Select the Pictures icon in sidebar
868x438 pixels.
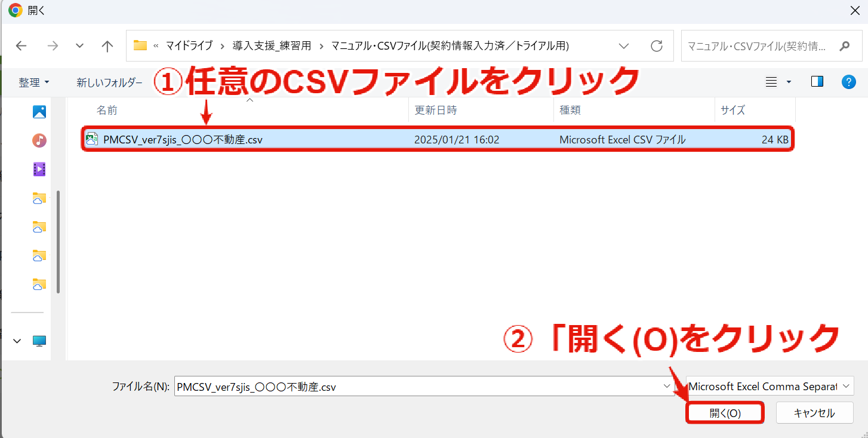pyautogui.click(x=39, y=112)
